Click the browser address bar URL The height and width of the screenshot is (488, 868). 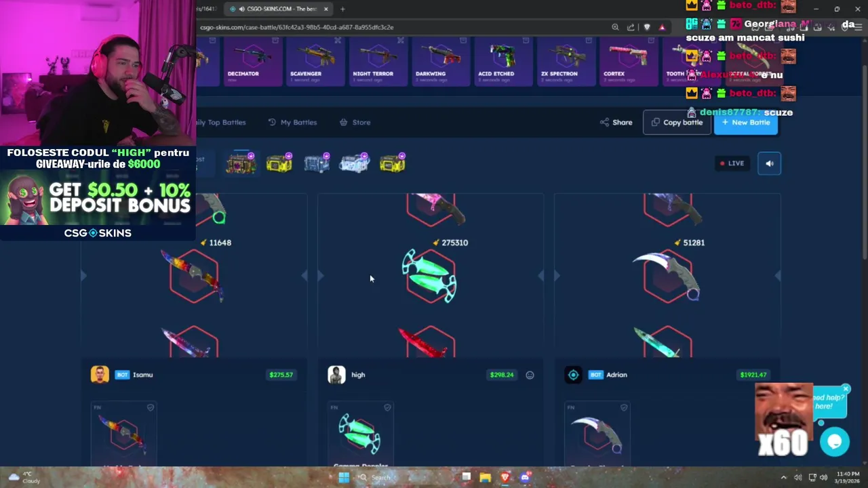[297, 27]
